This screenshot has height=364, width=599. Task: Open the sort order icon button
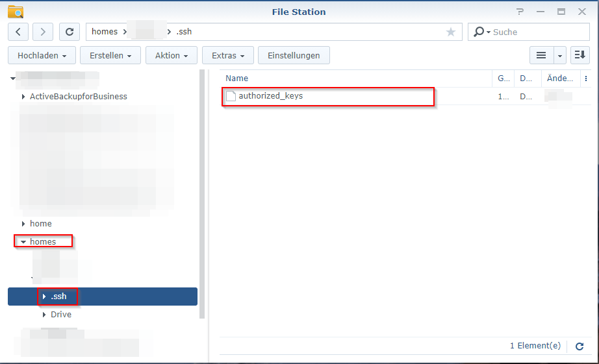click(580, 56)
